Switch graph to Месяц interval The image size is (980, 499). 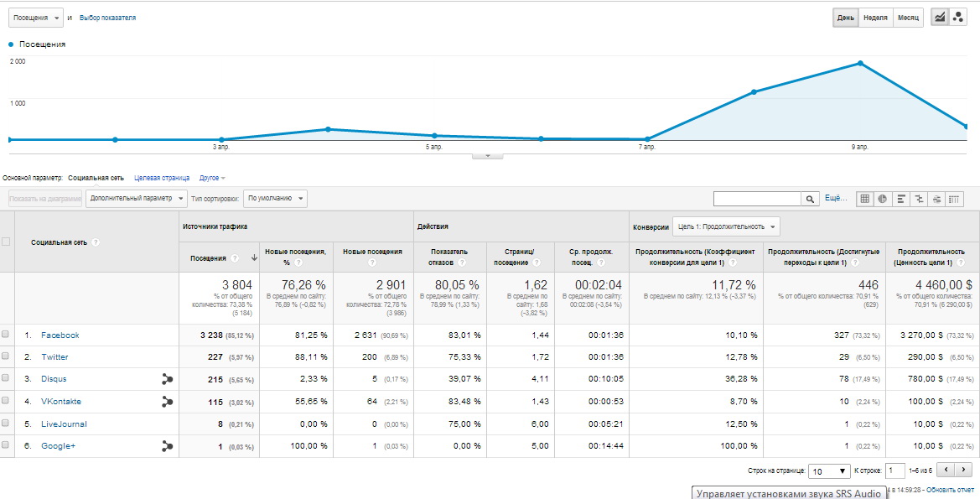908,18
